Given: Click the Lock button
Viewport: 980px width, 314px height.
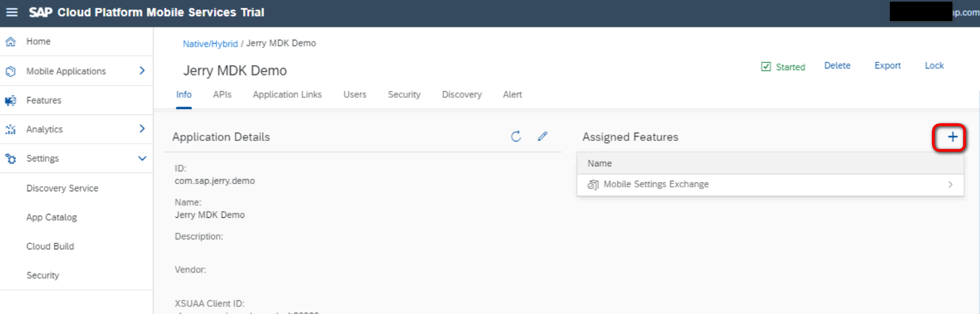Looking at the screenshot, I should pos(934,66).
